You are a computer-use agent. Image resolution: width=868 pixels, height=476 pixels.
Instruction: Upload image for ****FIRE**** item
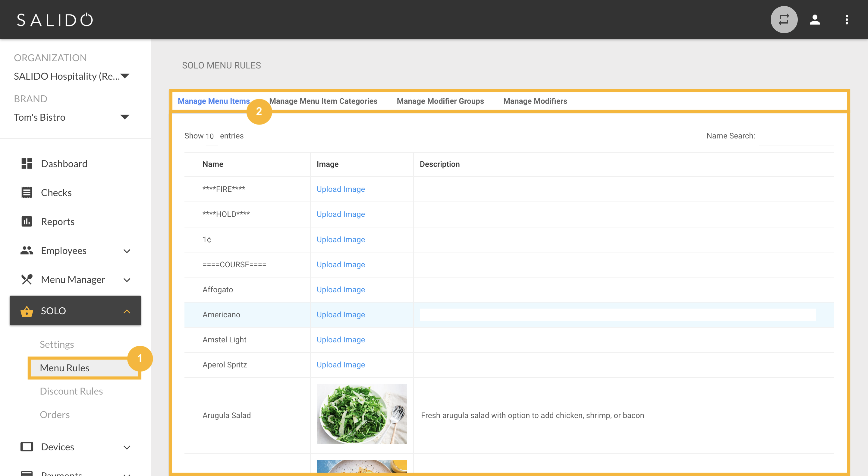tap(341, 189)
